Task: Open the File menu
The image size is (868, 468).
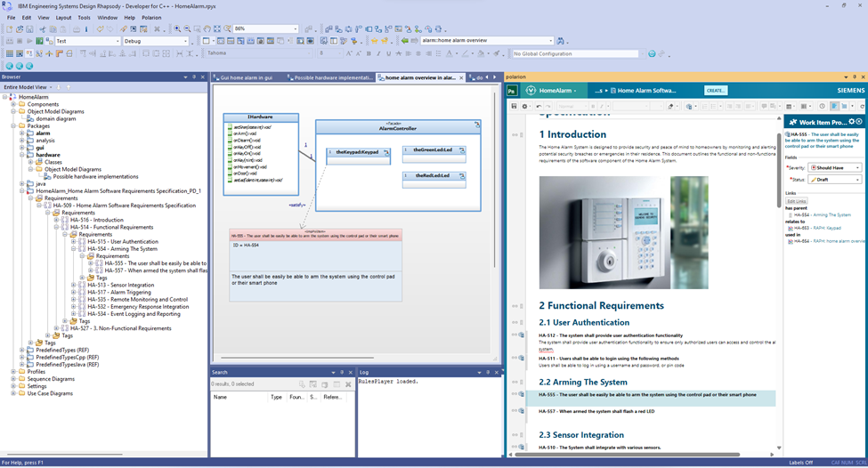Action: (11, 18)
